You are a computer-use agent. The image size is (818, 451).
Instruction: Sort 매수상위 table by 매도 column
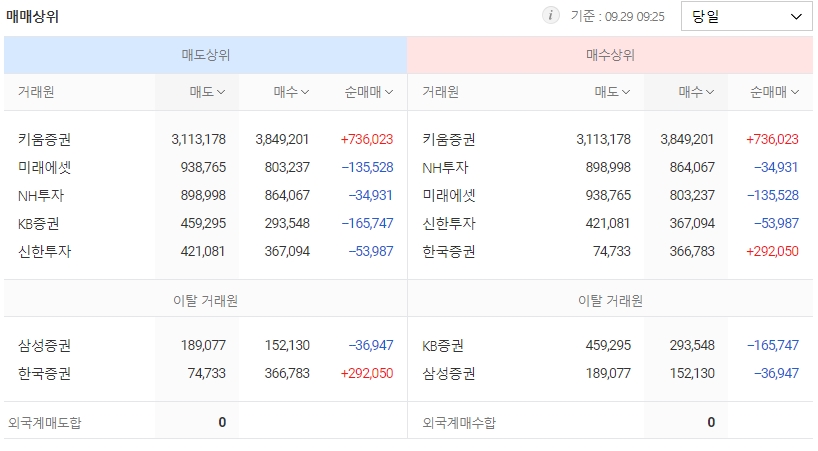tap(612, 92)
